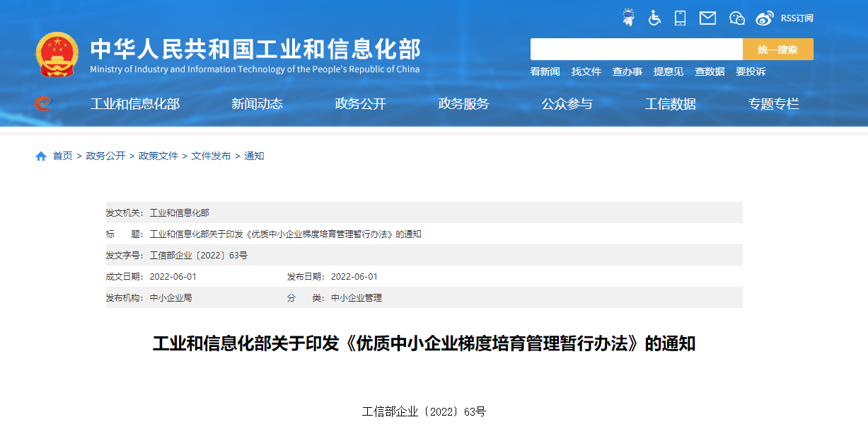Go to 政务服务 in the navigation bar
This screenshot has width=868, height=439.
click(463, 104)
